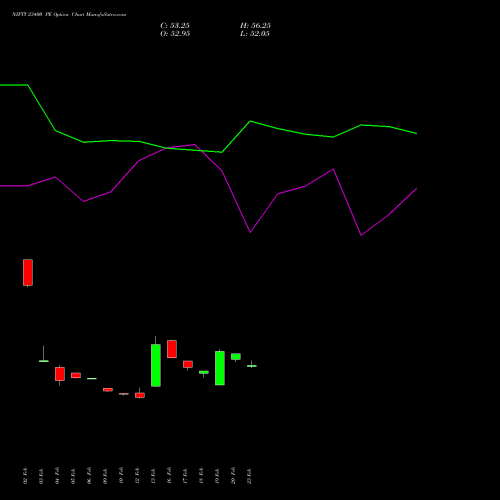500x500 pixels.
Task: Select the red candlestick above 16 Feb
Action: (x=172, y=349)
